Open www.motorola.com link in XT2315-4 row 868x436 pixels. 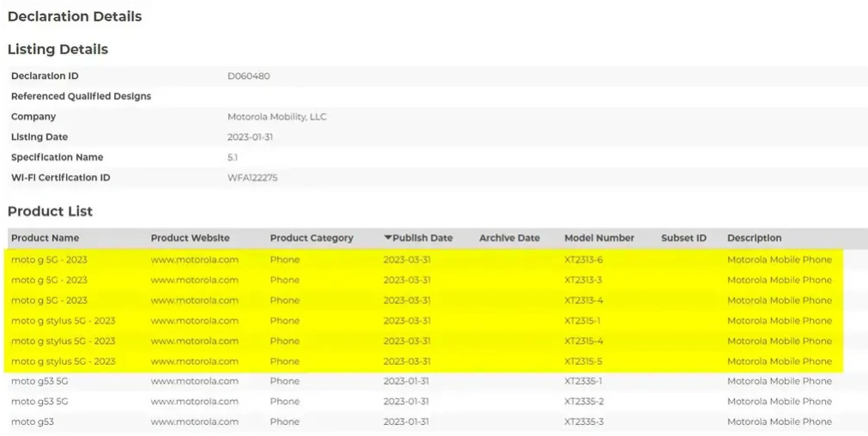pos(195,341)
